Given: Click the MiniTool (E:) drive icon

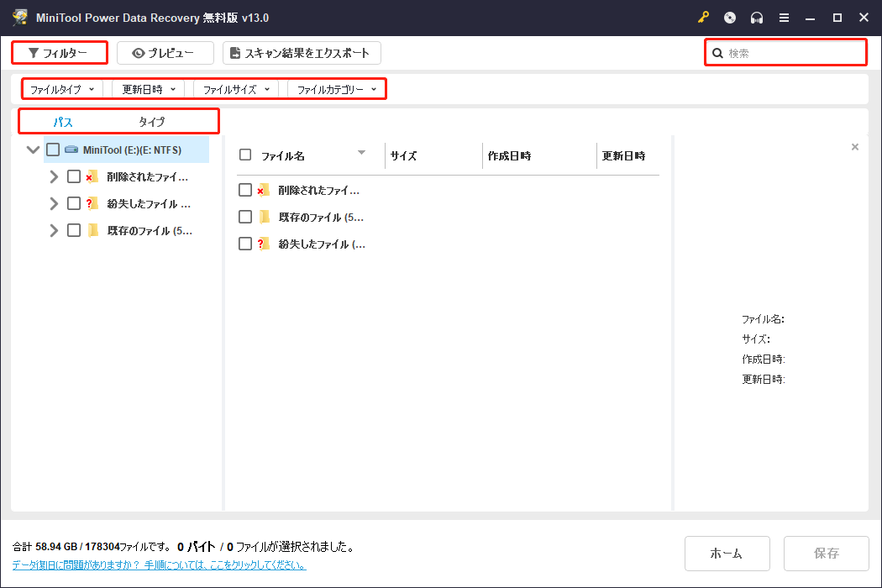Looking at the screenshot, I should 71,150.
